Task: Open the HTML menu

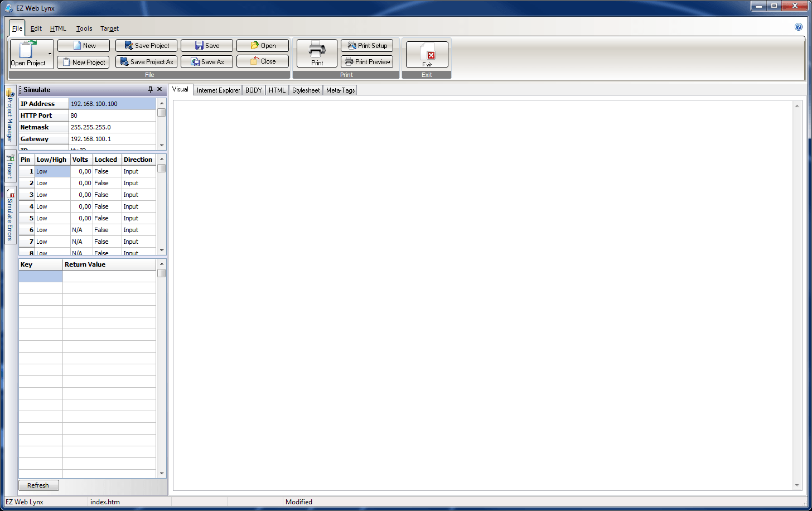Action: click(58, 28)
